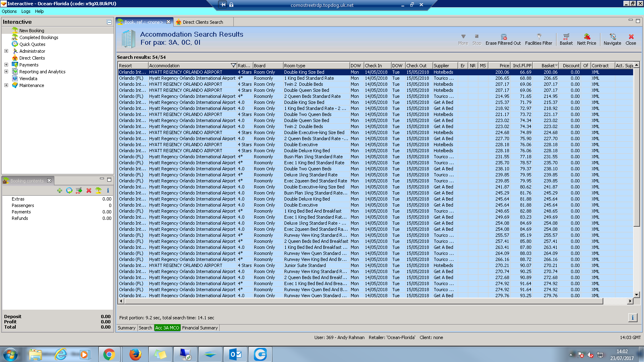Close the Book. ref. tab
This screenshot has height=362, width=644.
click(x=168, y=22)
